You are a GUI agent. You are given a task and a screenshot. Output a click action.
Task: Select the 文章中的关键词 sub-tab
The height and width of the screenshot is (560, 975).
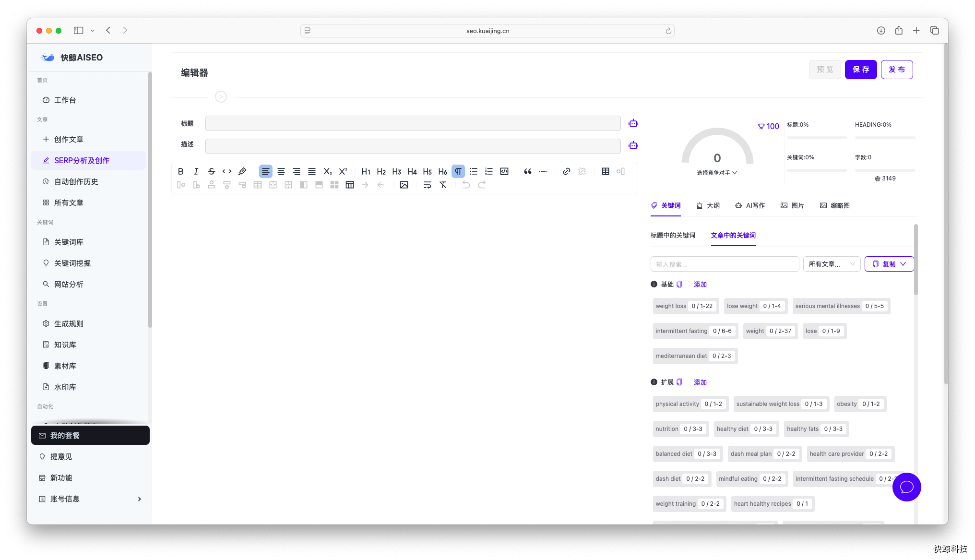pyautogui.click(x=733, y=235)
